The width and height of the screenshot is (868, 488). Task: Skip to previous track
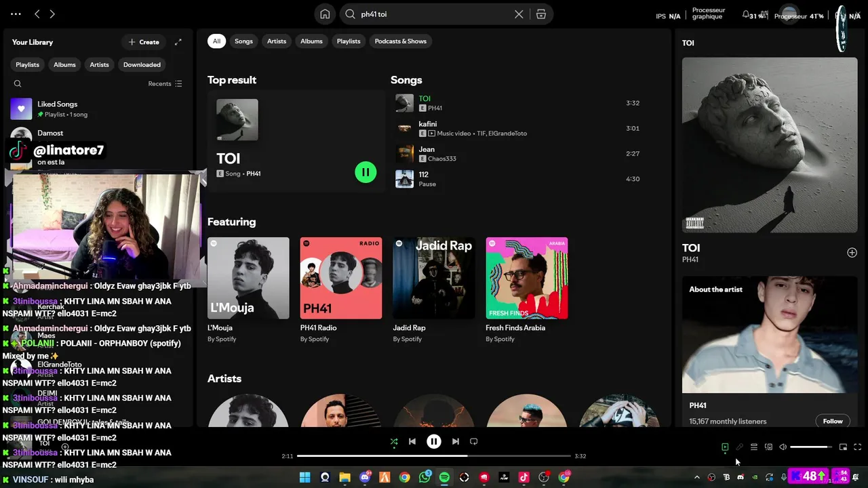click(412, 441)
